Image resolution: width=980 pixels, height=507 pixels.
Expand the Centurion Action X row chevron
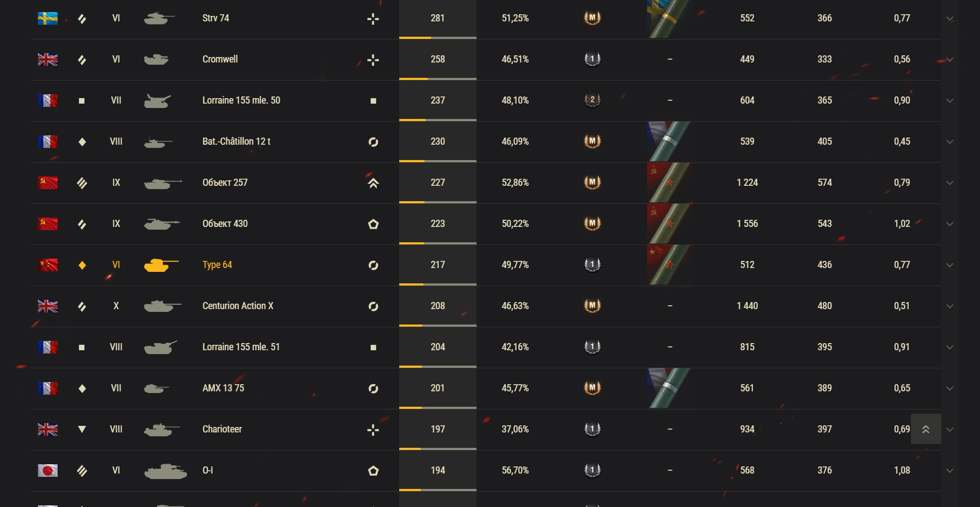[x=950, y=306]
